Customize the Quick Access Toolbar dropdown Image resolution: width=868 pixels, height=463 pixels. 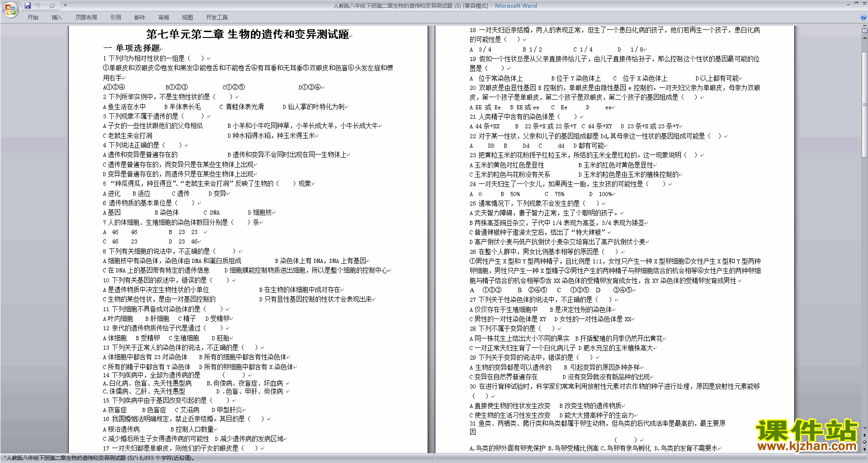coord(65,5)
